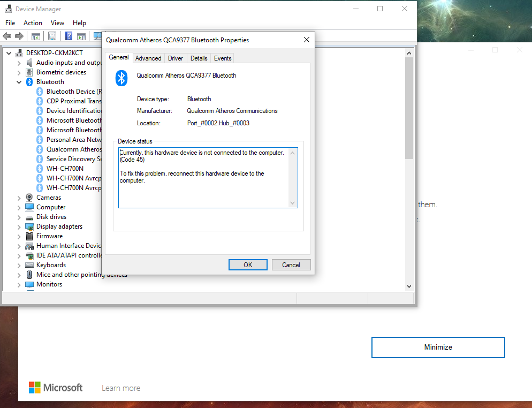The width and height of the screenshot is (532, 408).
Task: Click the device tree scrollbar down arrow
Action: click(409, 286)
